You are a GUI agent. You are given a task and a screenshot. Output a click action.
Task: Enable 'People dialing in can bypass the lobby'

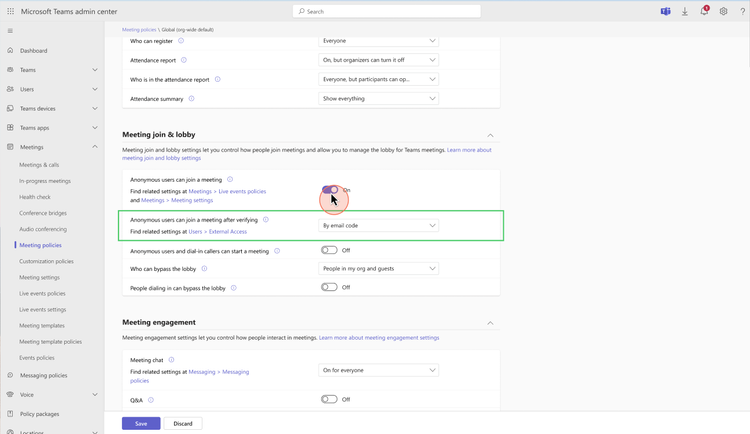(x=329, y=287)
